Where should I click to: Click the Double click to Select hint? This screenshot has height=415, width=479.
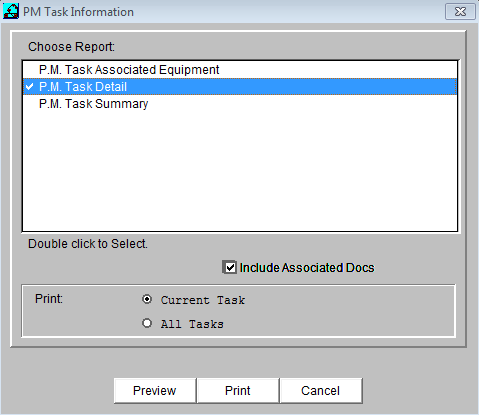point(88,244)
